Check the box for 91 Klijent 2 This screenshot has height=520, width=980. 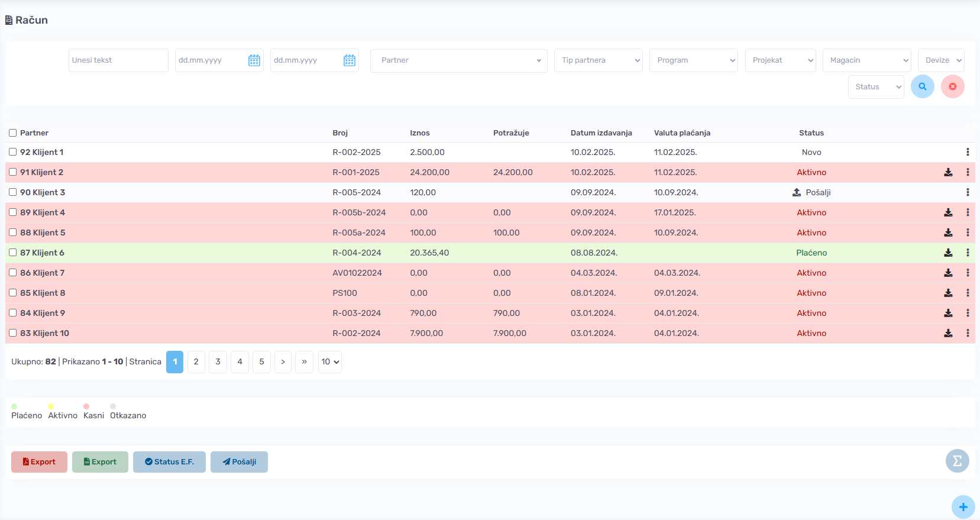pos(12,172)
